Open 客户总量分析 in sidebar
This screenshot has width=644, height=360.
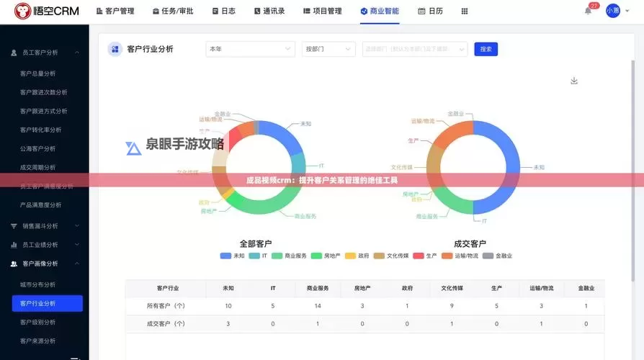coord(37,73)
